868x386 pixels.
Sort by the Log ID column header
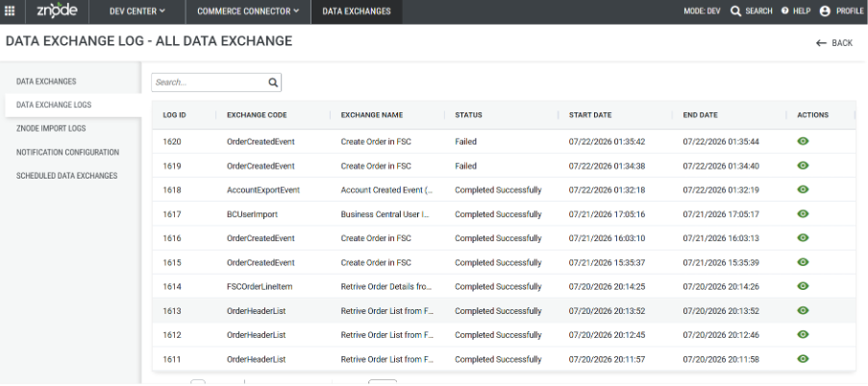[x=174, y=115]
